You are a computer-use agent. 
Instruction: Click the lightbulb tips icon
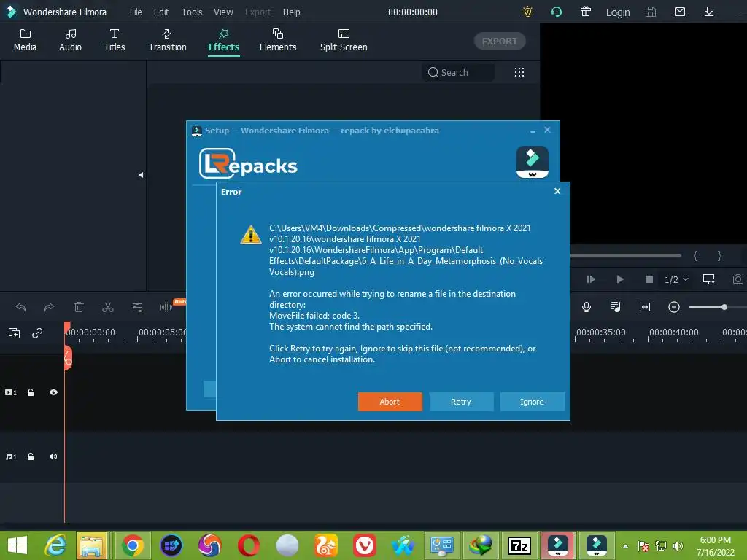tap(527, 12)
